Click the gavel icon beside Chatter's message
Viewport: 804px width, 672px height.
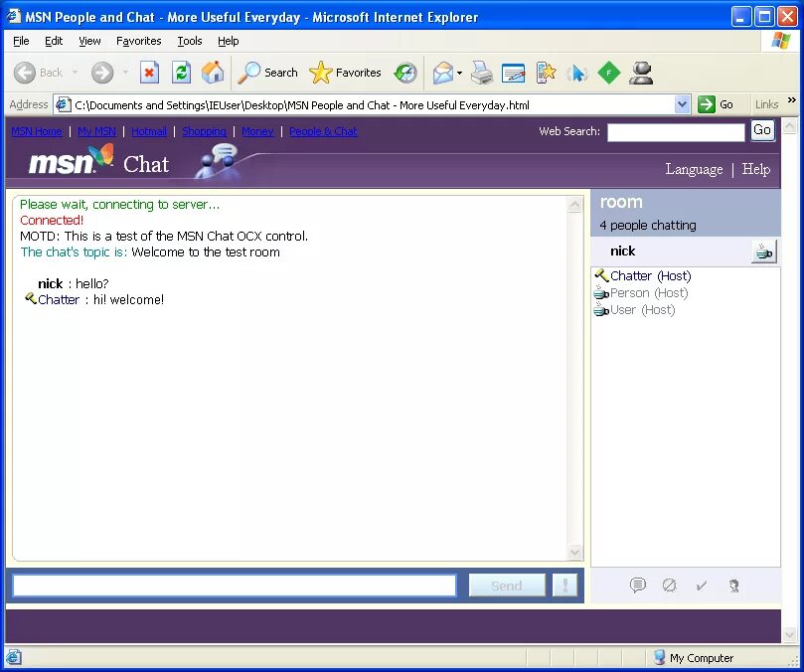[30, 298]
